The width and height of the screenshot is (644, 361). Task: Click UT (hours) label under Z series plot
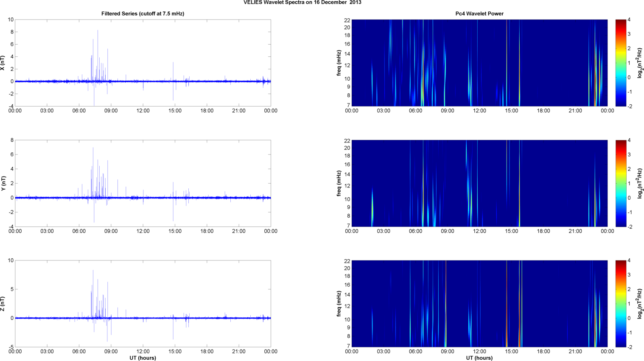click(x=143, y=358)
